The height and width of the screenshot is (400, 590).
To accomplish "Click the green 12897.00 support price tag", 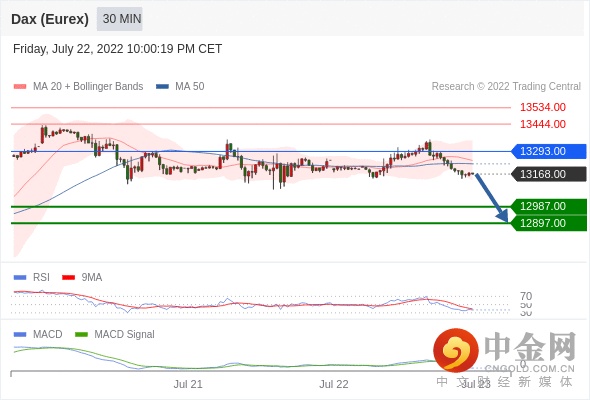I will pyautogui.click(x=549, y=223).
